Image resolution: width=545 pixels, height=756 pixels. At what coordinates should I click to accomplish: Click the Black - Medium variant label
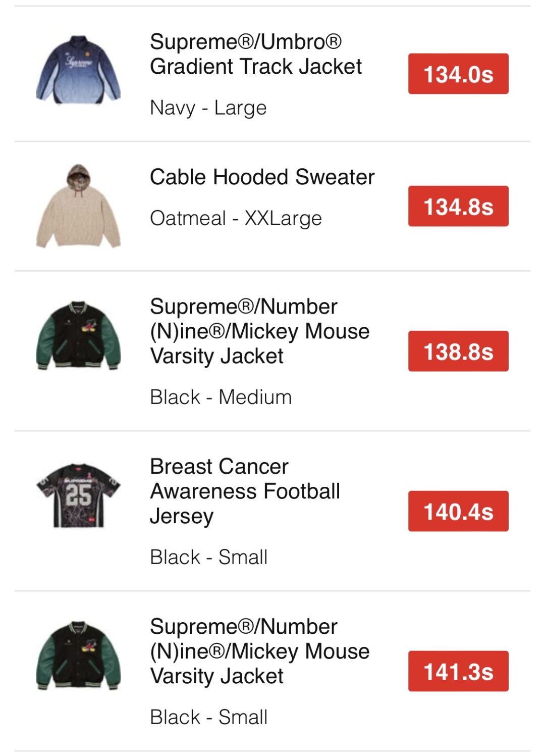point(221,397)
